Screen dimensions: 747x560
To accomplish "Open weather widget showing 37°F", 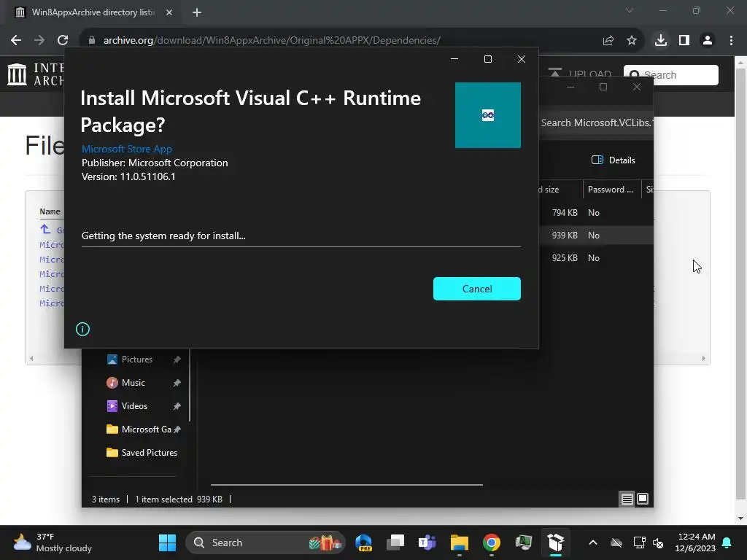I will pos(53,542).
